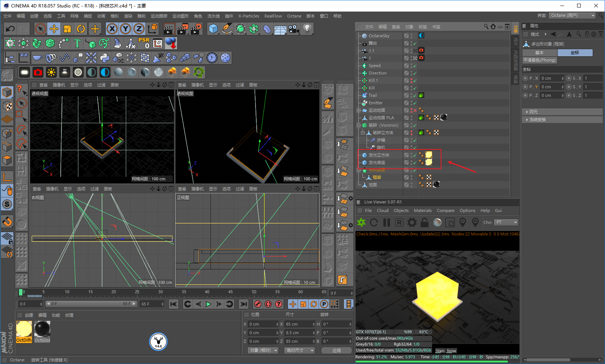
Task: Open the X-Particles menu
Action: tap(249, 16)
